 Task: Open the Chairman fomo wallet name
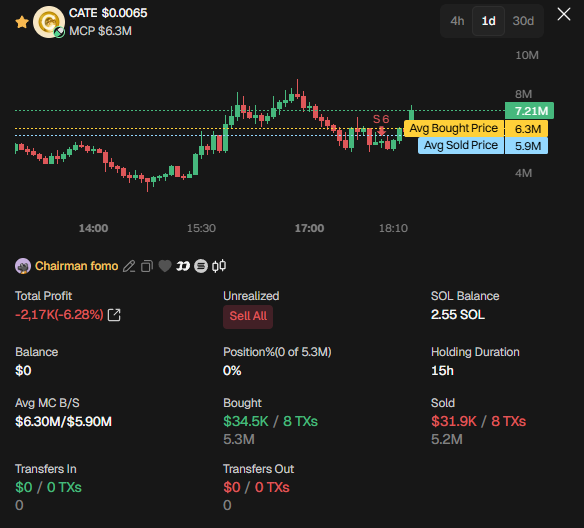point(76,266)
